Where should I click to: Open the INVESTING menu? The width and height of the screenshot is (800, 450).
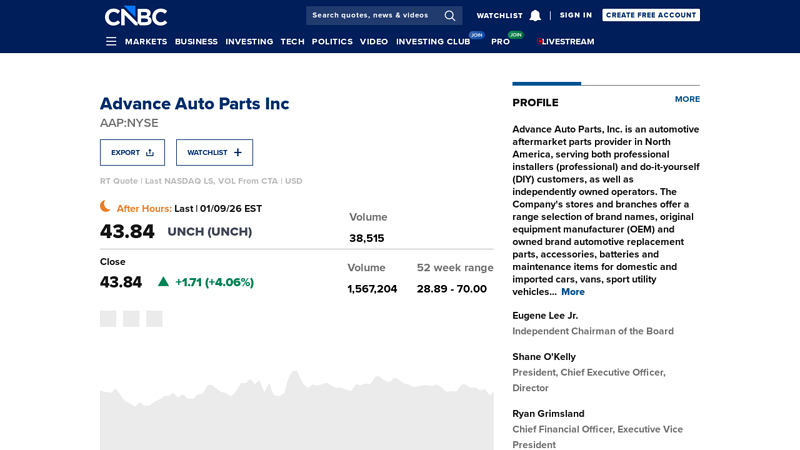249,41
